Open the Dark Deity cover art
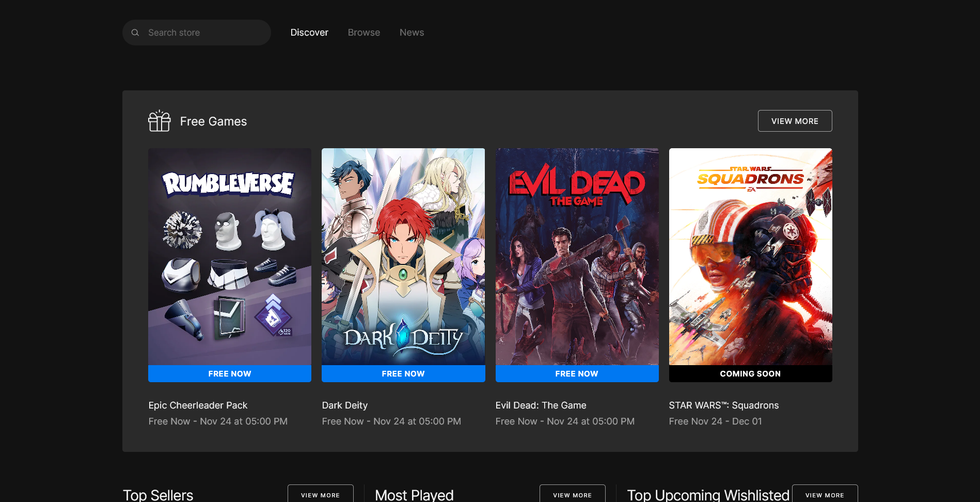The image size is (980, 502). [x=403, y=257]
